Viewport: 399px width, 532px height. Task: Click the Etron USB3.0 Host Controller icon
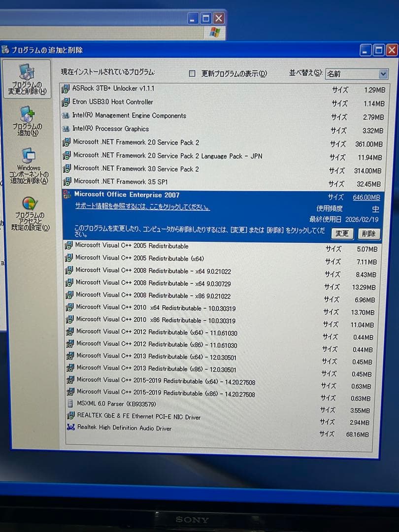66,102
